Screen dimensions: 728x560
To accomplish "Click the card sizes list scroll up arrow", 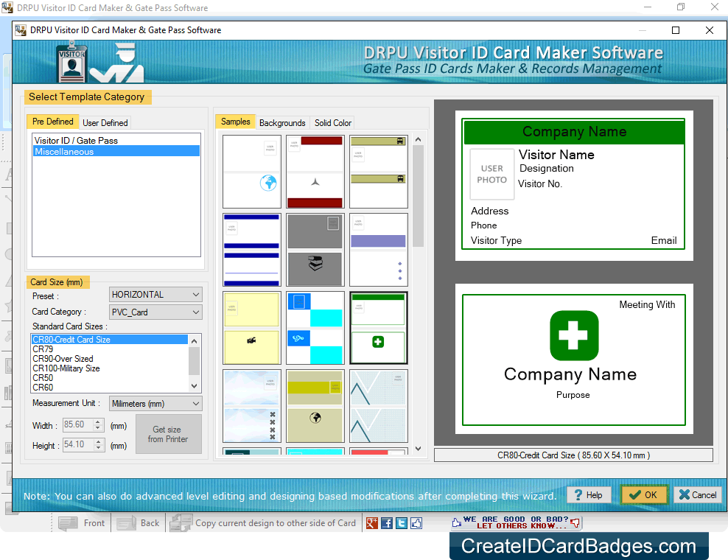I will 195,340.
